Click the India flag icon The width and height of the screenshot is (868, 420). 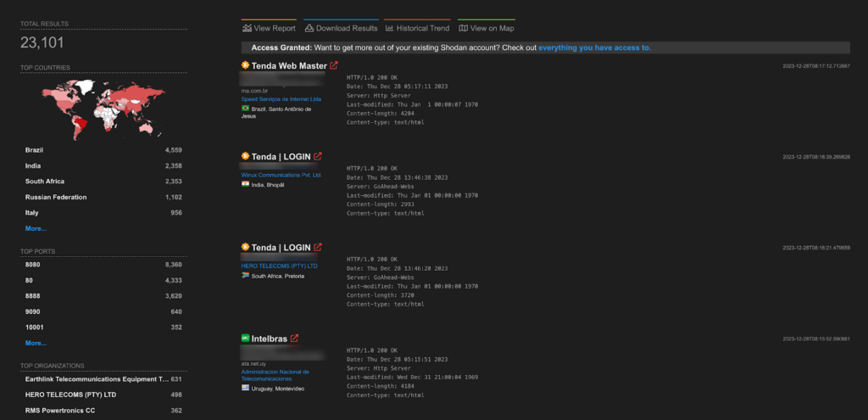click(x=245, y=184)
